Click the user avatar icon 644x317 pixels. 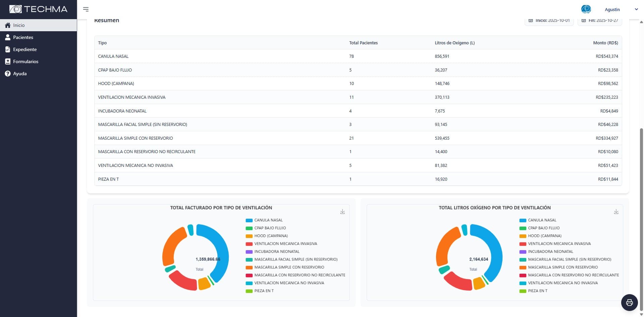pos(586,9)
